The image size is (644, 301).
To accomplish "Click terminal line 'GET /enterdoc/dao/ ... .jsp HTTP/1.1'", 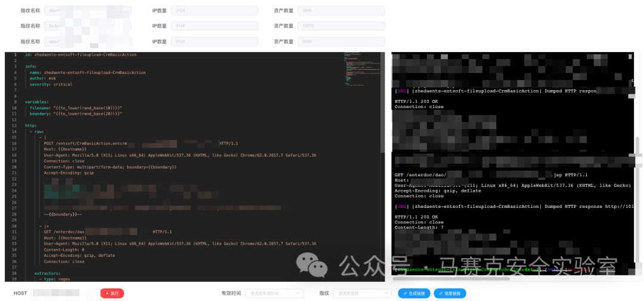I will (x=491, y=175).
